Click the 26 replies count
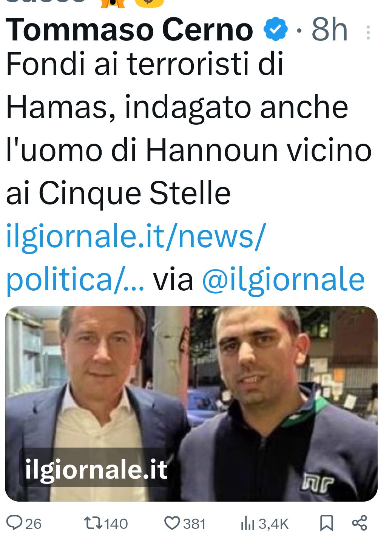The width and height of the screenshot is (392, 533). 33,524
